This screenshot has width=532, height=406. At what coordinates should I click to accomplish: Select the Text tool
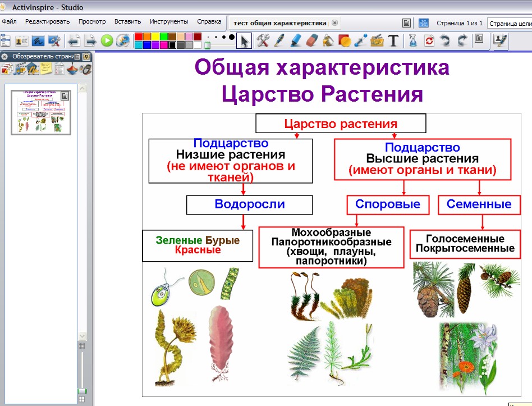(393, 41)
